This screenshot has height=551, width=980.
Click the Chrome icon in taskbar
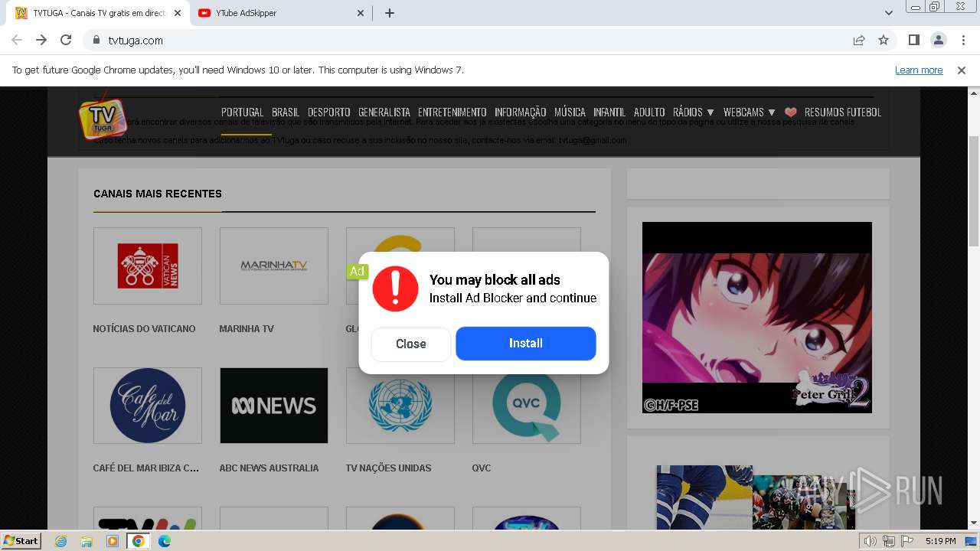(x=138, y=541)
